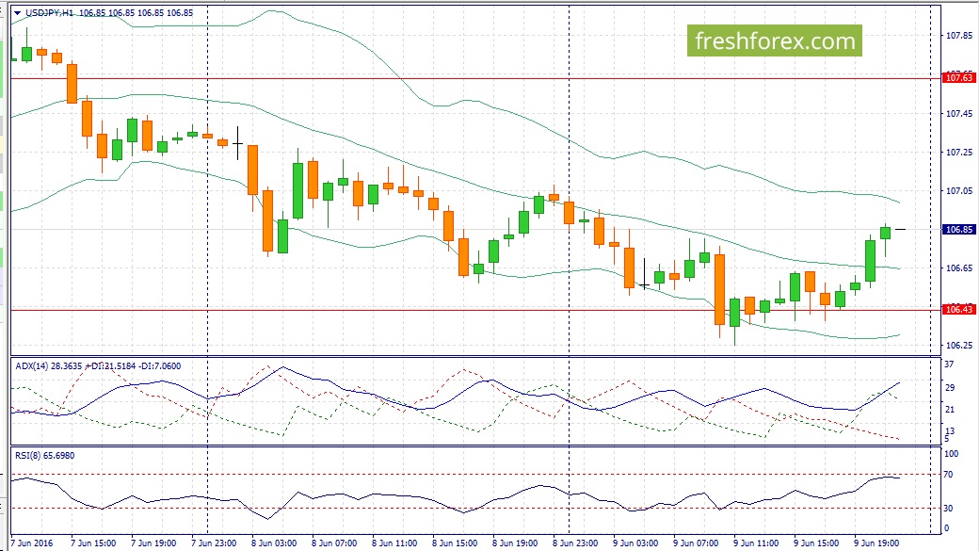Click the 7 Jun 2016 date label
980x551 pixels.
[x=33, y=543]
